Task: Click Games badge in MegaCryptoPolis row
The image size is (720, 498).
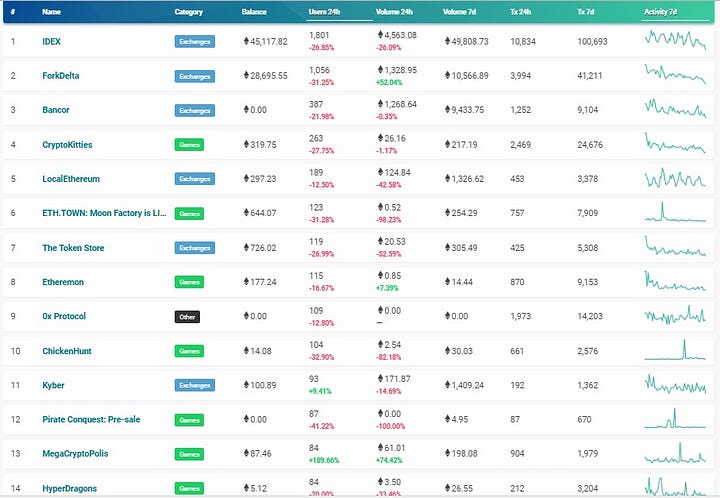Action: click(x=189, y=454)
